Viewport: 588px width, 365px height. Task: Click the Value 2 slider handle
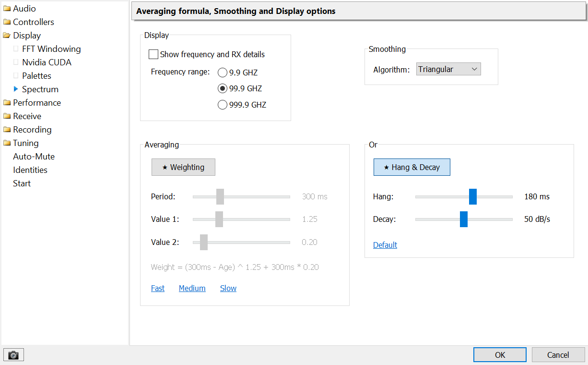click(204, 242)
